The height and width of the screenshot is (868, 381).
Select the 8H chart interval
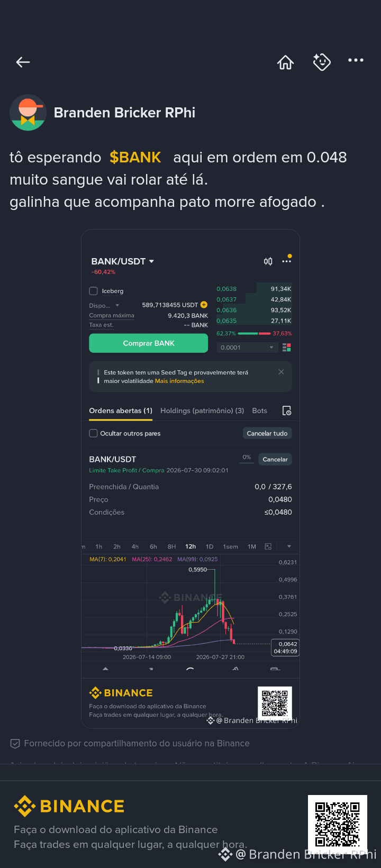point(171,546)
